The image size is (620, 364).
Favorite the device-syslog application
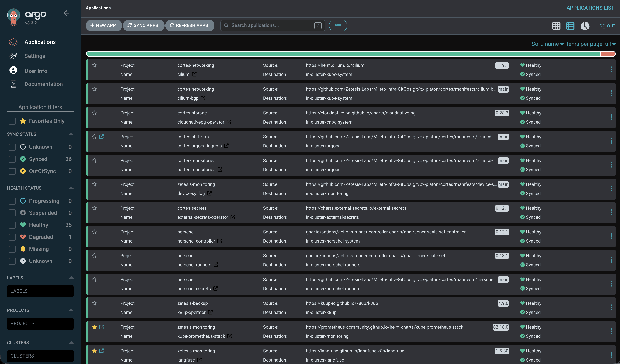pyautogui.click(x=94, y=184)
